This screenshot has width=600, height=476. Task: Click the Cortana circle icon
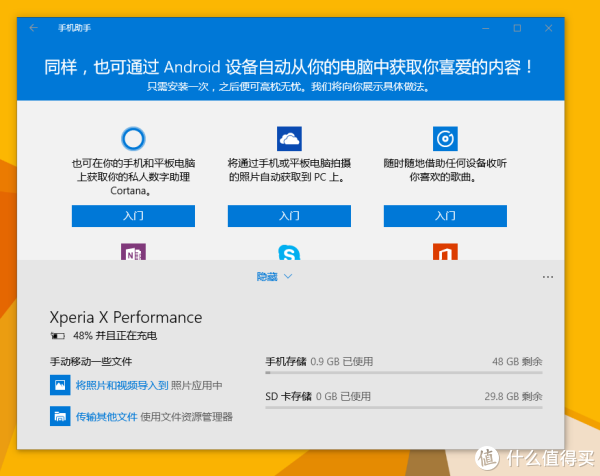133,139
